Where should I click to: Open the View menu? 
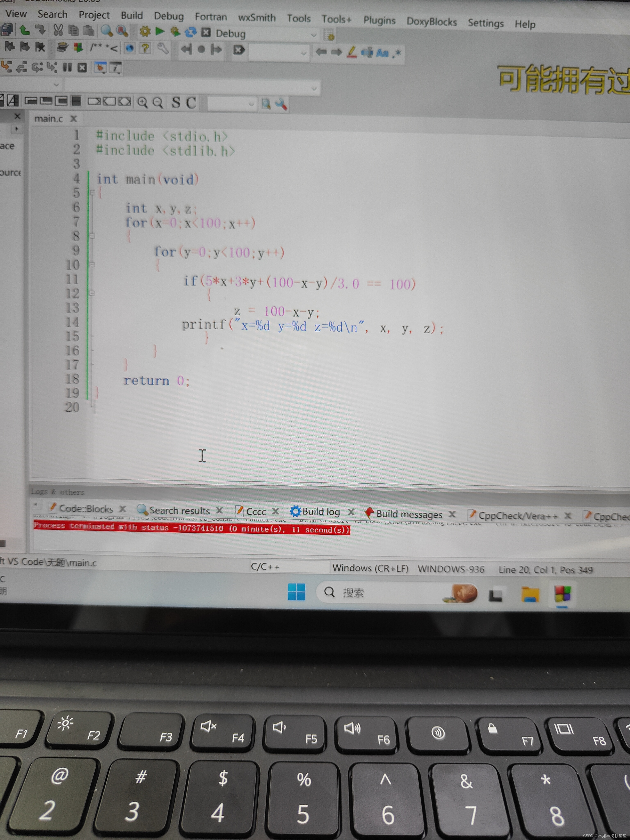click(x=16, y=14)
